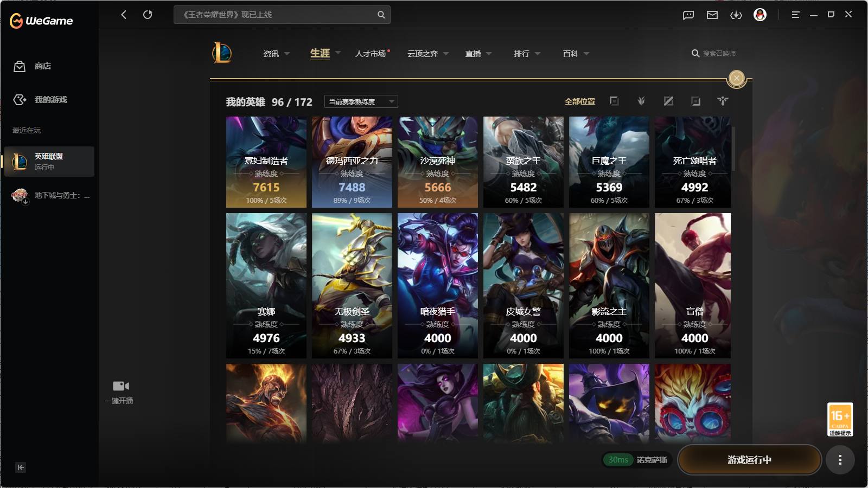The image size is (868, 488).
Task: Focus the 搜索召唤师 search box
Action: 713,53
